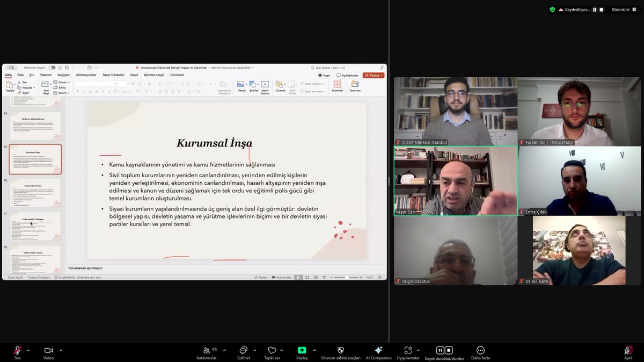Screen dimensions: 644x362
Task: Open the Düzen layout dropdown
Action: (x=61, y=83)
